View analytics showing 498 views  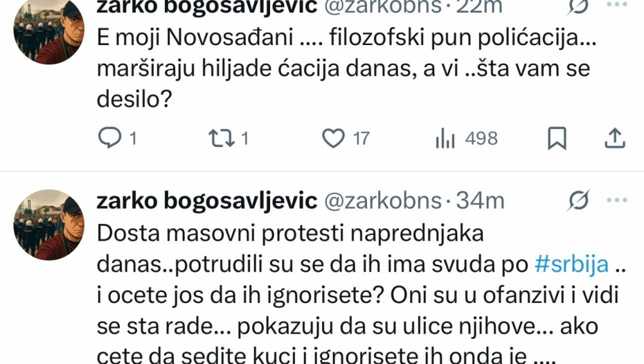(x=445, y=139)
